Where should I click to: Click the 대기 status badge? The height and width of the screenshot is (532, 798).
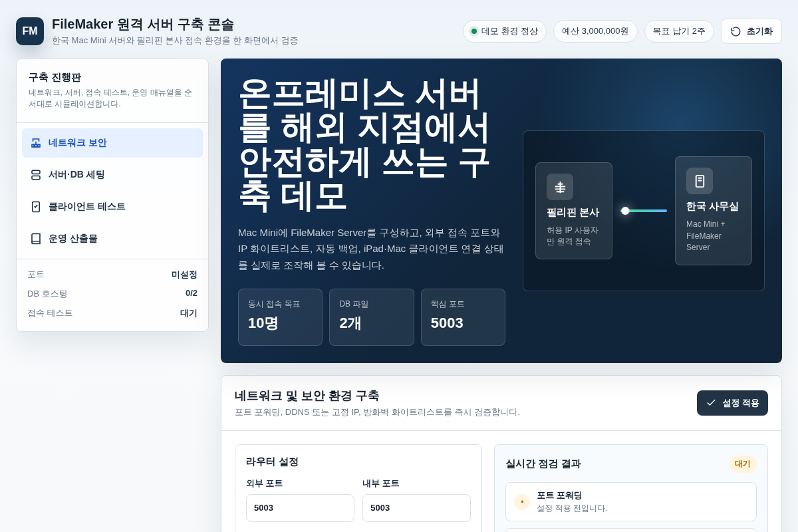pos(743,464)
